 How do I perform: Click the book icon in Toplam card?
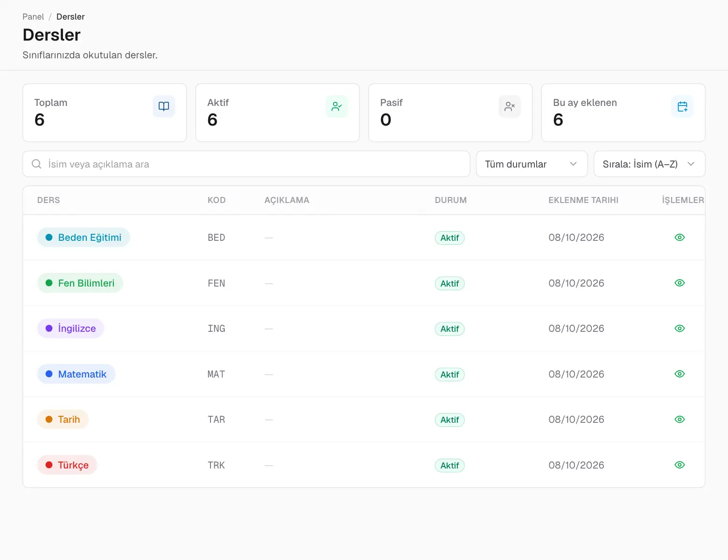tap(164, 106)
